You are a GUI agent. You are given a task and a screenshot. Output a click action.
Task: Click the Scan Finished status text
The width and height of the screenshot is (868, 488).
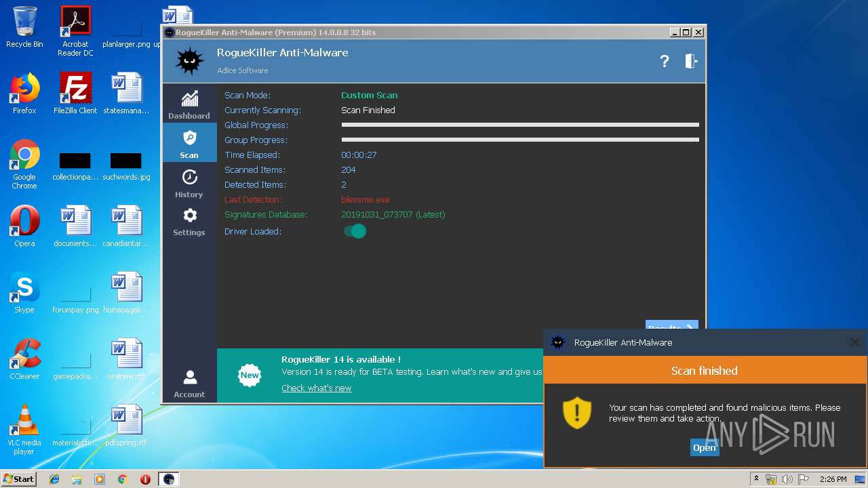[368, 110]
